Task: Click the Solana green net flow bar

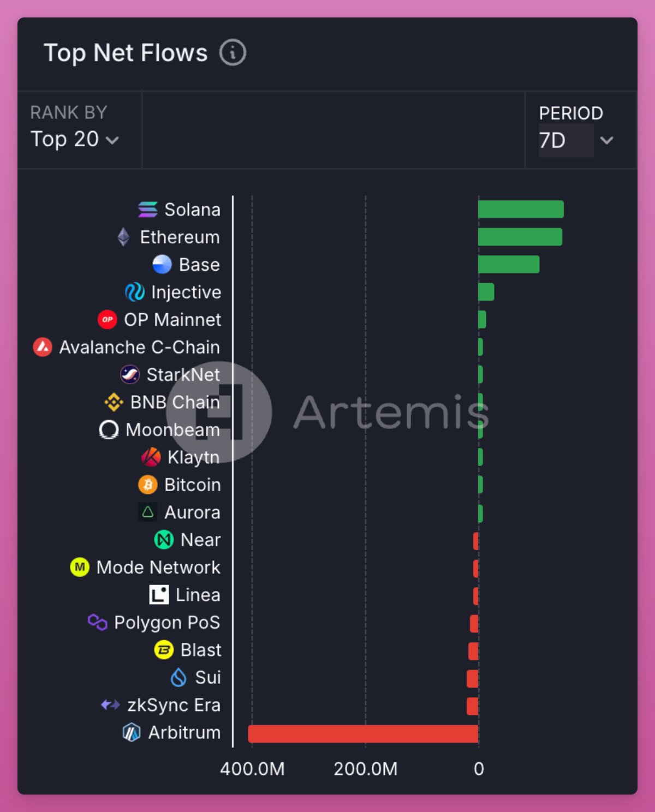Action: click(x=521, y=210)
